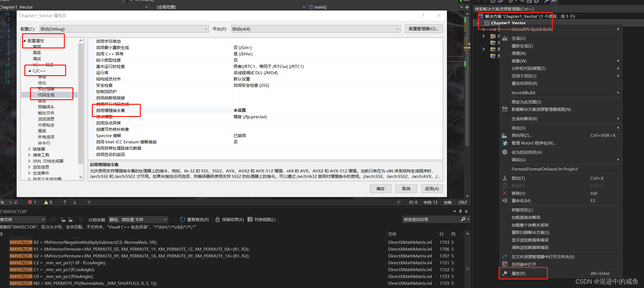Click the 启用增强指令集 property row

coord(265,110)
